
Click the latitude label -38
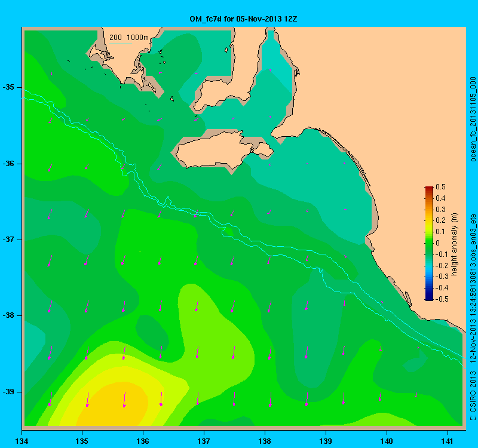[x=8, y=315]
